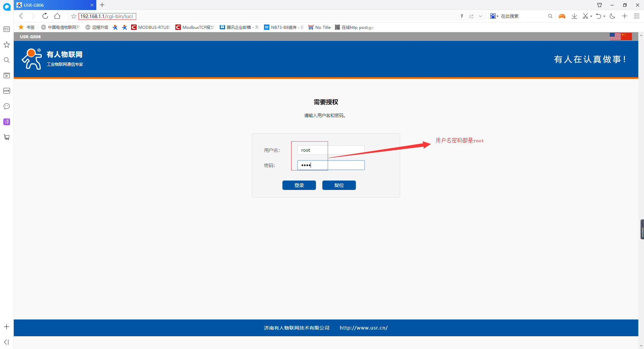This screenshot has height=349, width=644.
Task: Switch language using the US flag
Action: click(x=615, y=37)
